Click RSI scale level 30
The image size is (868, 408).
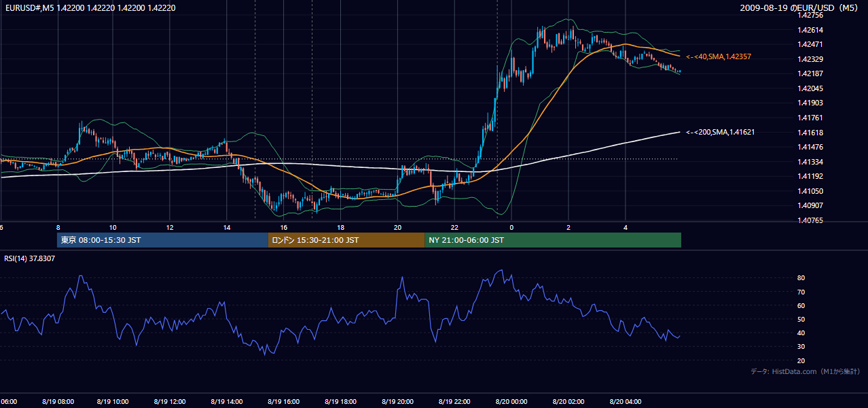pos(801,347)
